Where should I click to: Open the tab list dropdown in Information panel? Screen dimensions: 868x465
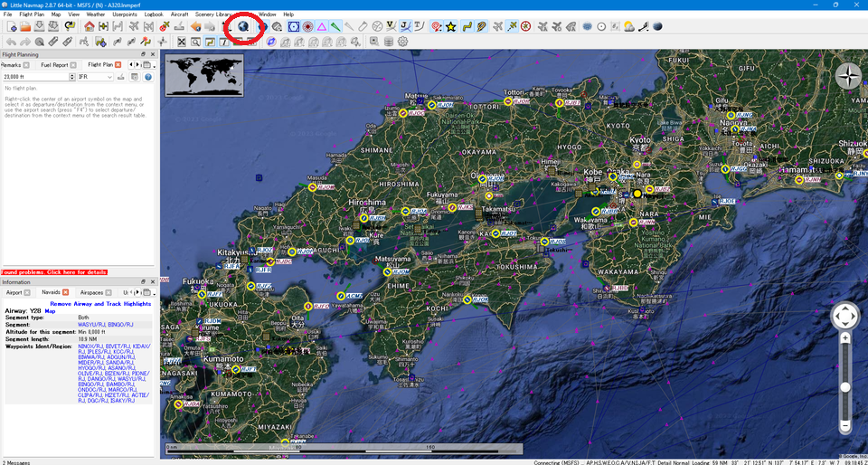pos(150,292)
